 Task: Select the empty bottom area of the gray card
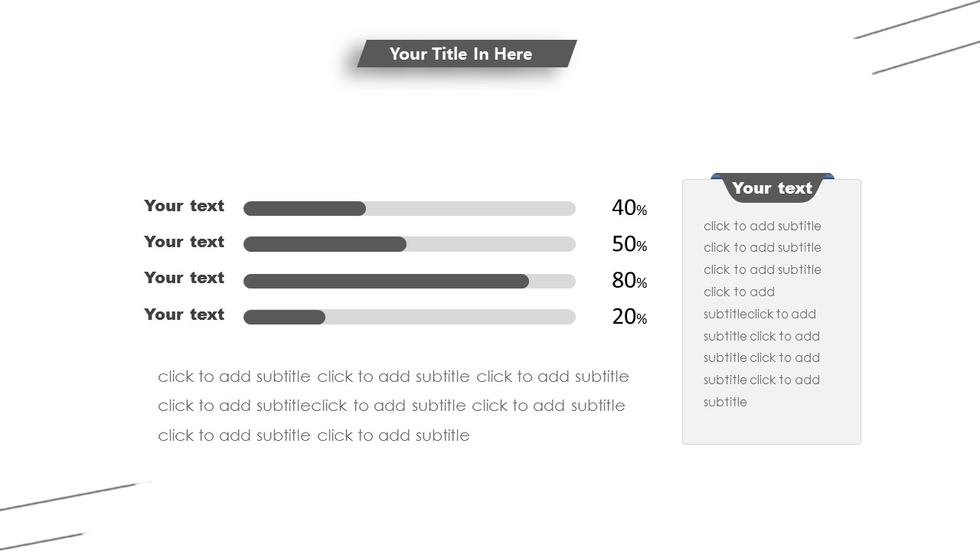coord(771,425)
